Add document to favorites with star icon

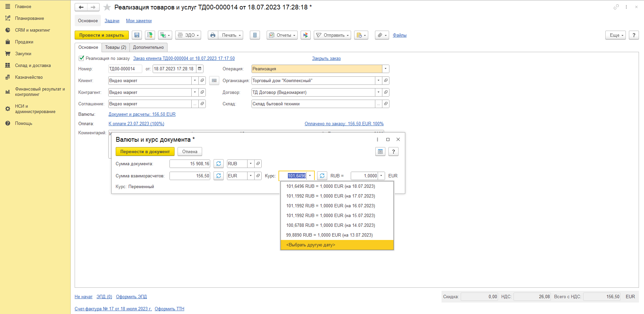[107, 7]
